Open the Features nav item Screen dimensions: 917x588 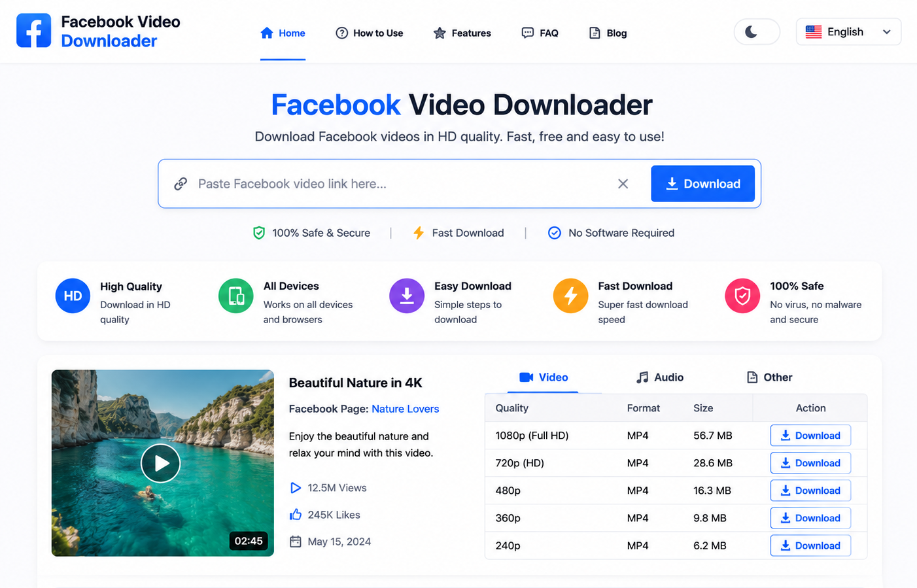462,33
